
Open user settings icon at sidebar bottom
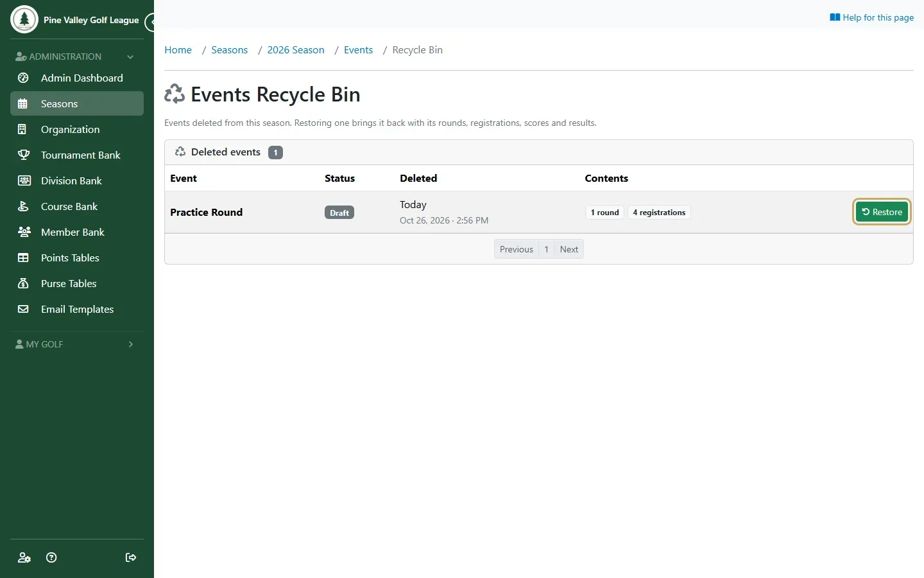click(x=24, y=557)
